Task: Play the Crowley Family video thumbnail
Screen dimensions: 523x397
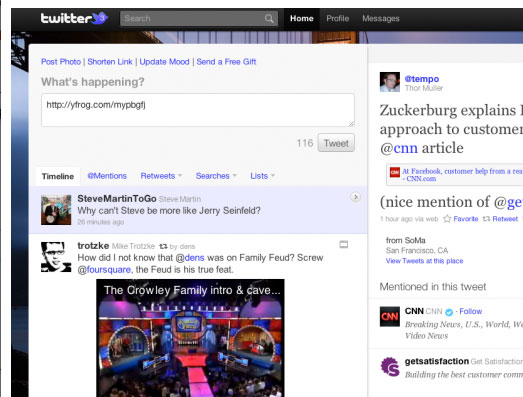Action: click(x=190, y=338)
